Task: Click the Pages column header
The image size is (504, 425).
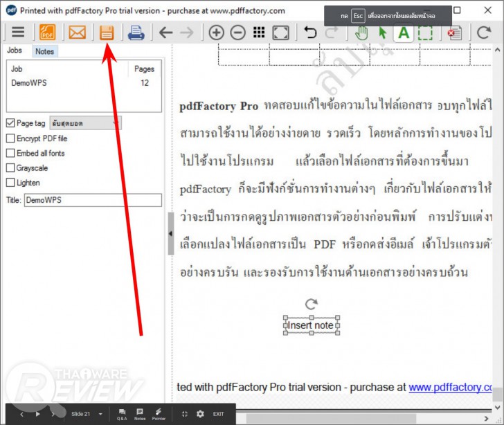Action: coord(144,69)
